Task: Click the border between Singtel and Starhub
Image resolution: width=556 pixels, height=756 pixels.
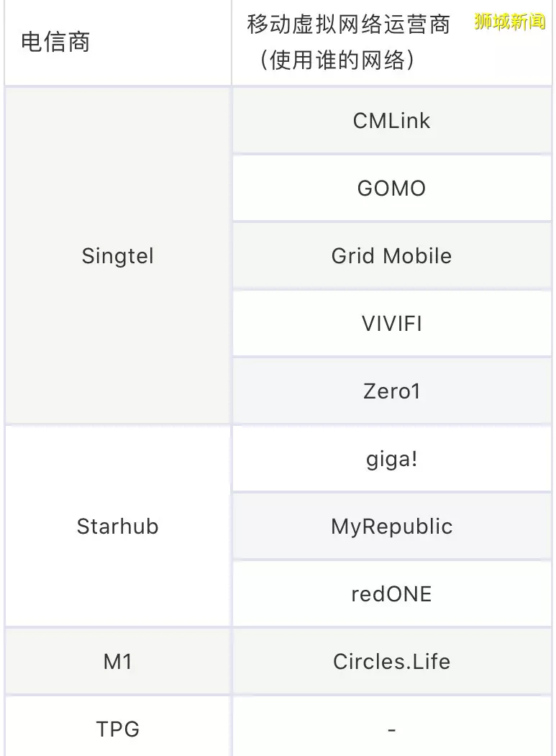Action: tap(118, 425)
